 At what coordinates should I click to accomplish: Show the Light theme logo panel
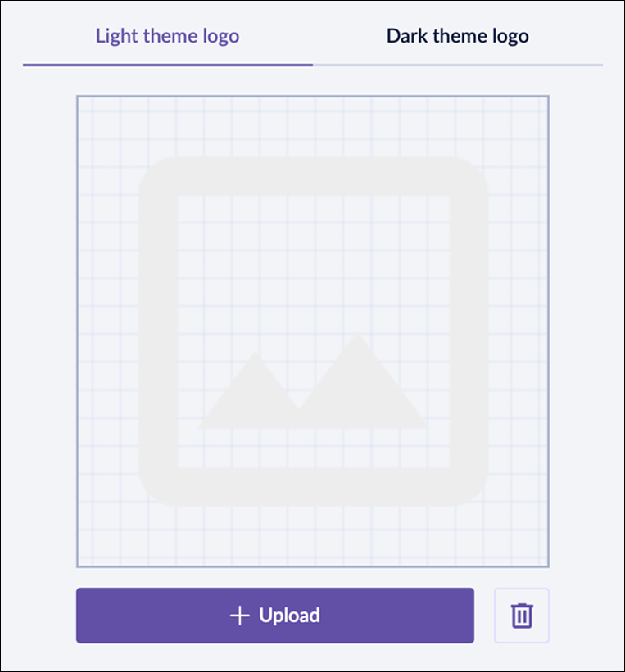tap(167, 36)
